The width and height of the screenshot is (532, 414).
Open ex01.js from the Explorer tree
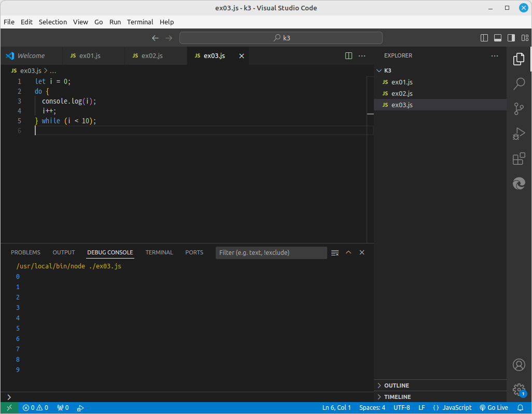click(x=440, y=82)
